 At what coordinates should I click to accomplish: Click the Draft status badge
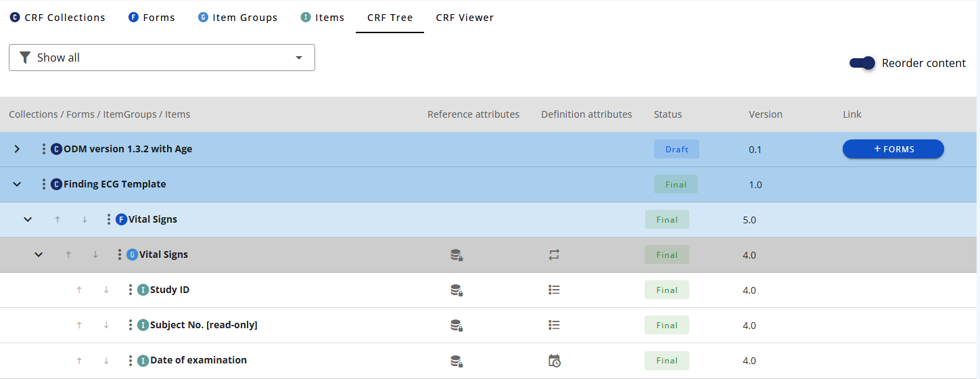(676, 150)
